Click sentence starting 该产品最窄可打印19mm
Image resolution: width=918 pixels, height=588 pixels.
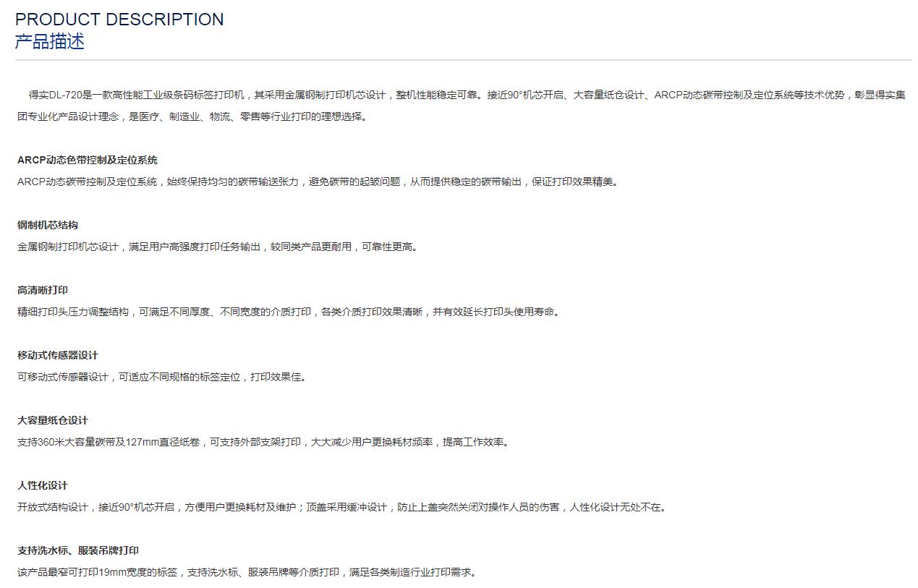click(247, 572)
